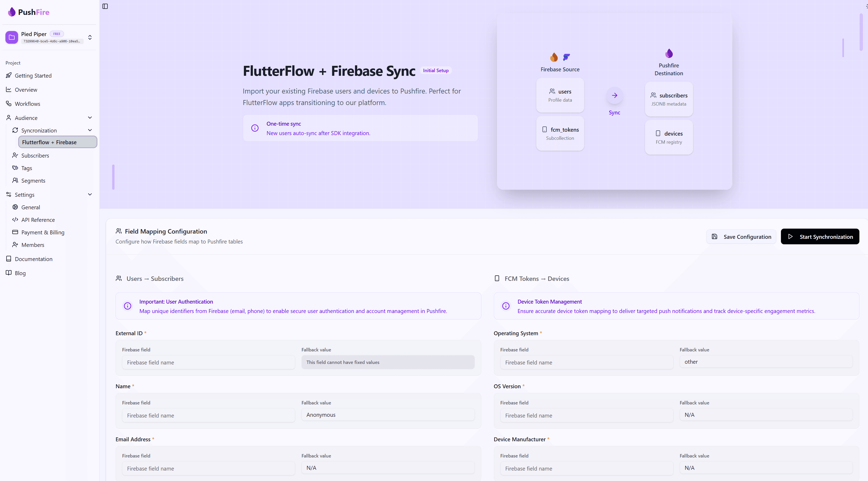The image size is (868, 481).
Task: Click the Pied Piper folder icon
Action: click(12, 37)
